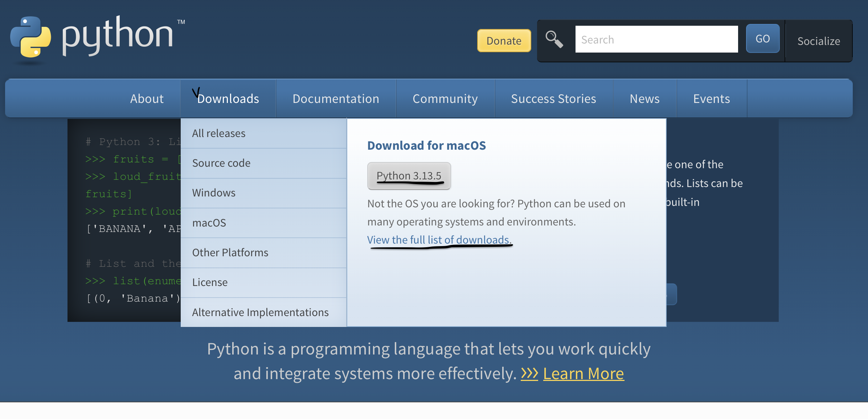This screenshot has height=419, width=868.
Task: Open the Community nav item
Action: [x=445, y=99]
